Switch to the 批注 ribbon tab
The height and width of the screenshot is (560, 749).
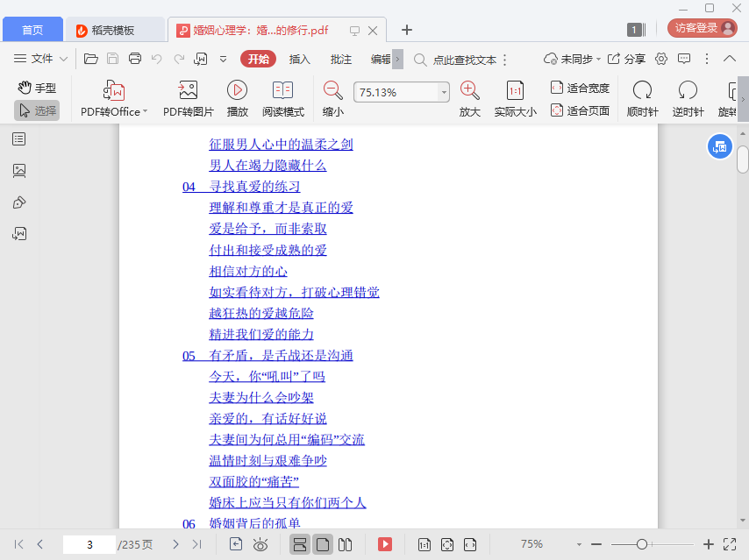[341, 60]
